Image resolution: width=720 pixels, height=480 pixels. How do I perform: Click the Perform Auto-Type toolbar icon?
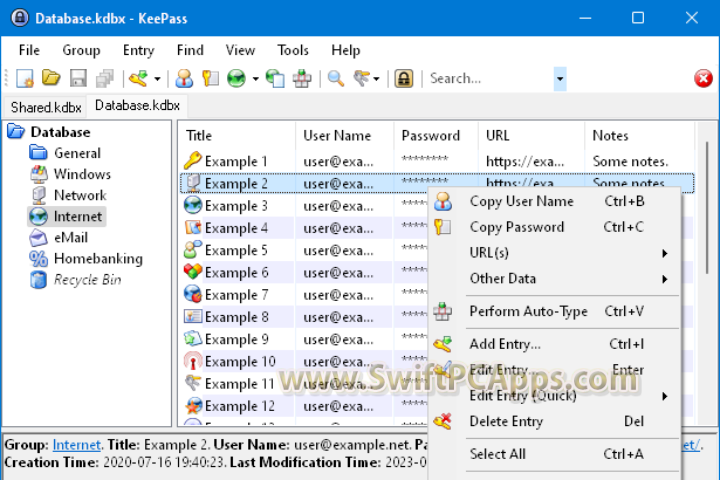pyautogui.click(x=302, y=79)
